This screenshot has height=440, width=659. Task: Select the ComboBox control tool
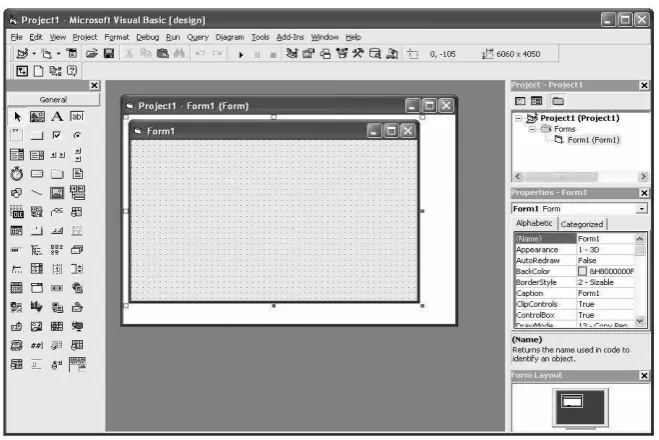[x=17, y=155]
